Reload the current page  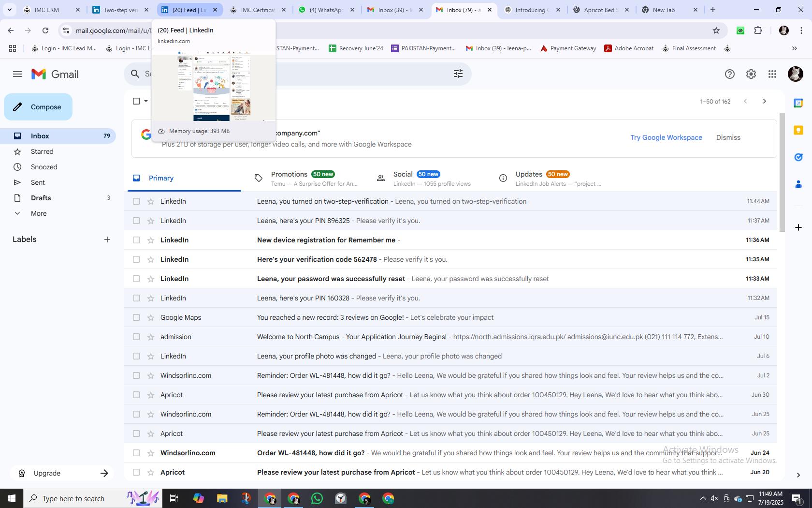45,30
